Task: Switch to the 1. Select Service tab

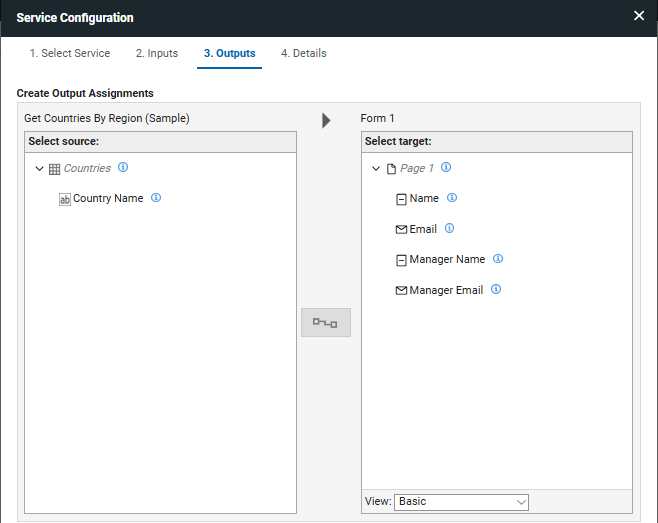Action: (70, 53)
